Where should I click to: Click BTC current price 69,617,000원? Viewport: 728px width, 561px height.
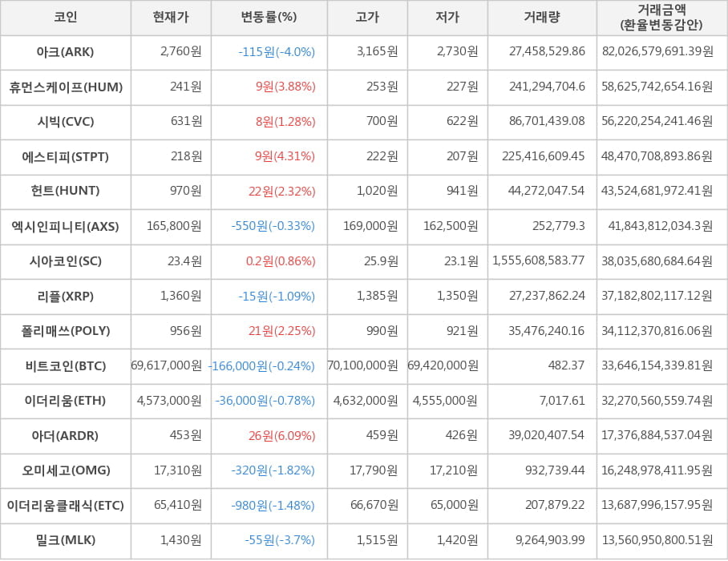click(x=166, y=365)
